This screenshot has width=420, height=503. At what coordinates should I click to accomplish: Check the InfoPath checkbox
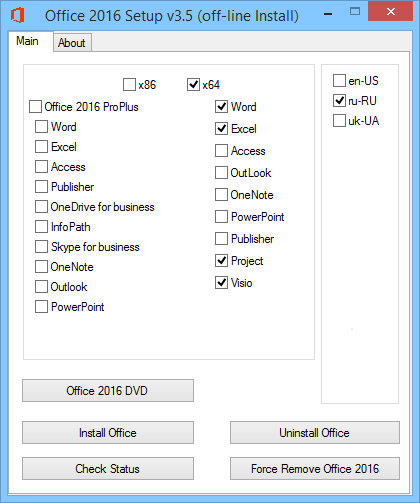tap(41, 227)
